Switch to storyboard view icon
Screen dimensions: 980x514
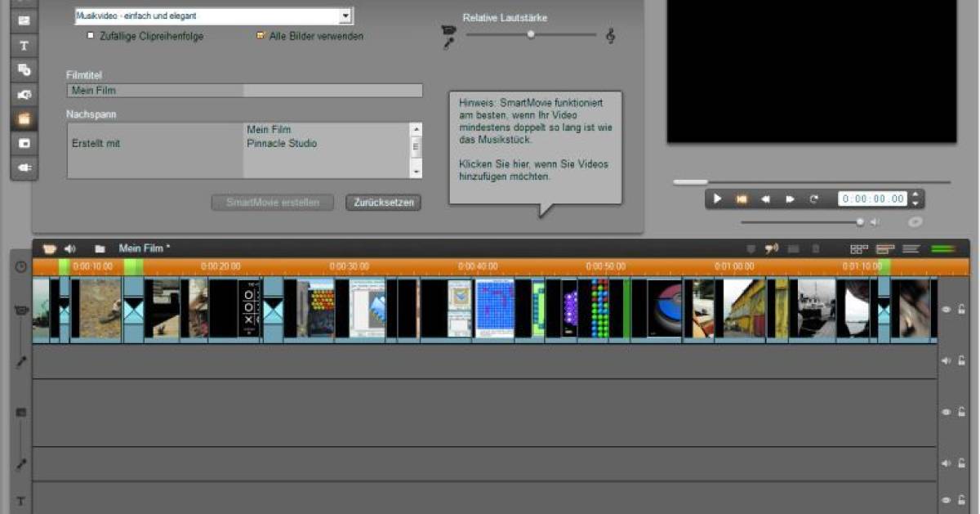pyautogui.click(x=859, y=248)
